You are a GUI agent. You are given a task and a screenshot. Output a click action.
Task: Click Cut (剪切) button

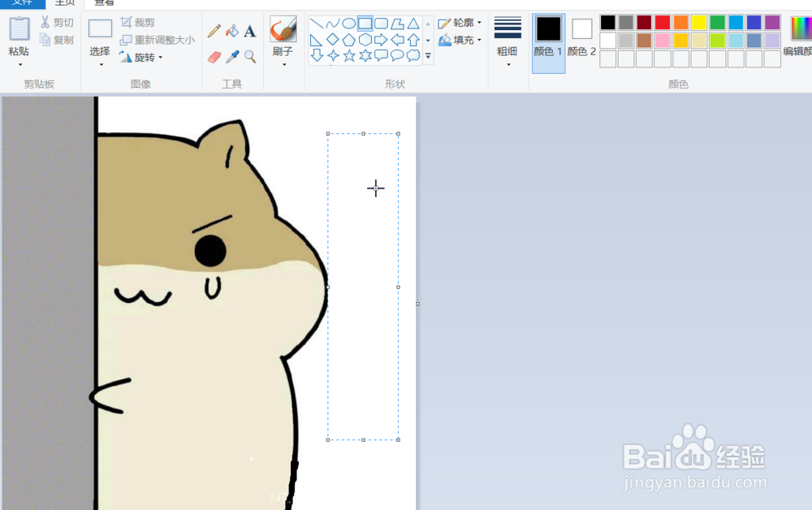pyautogui.click(x=58, y=22)
